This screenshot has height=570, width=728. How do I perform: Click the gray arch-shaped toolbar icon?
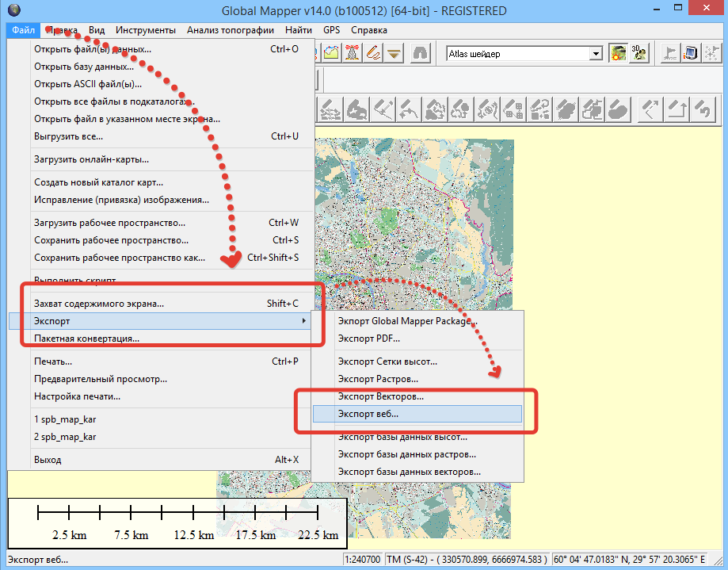[421, 54]
